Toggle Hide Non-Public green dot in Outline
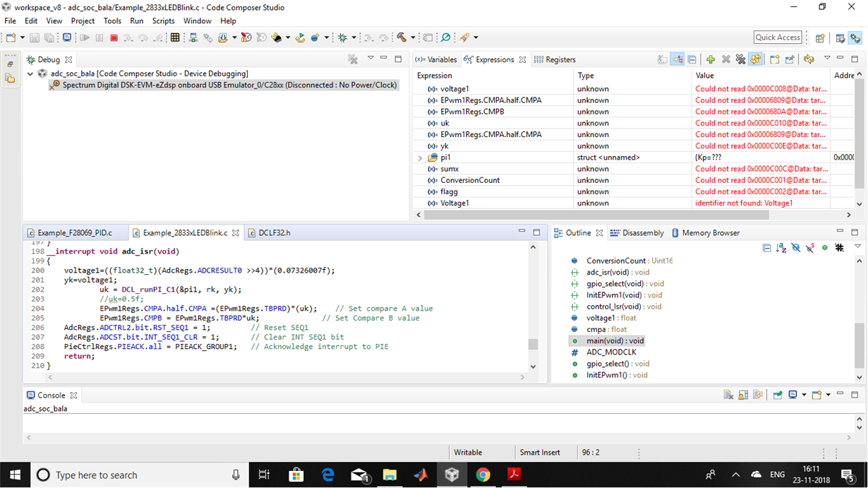Image resolution: width=868 pixels, height=488 pixels. [x=825, y=248]
